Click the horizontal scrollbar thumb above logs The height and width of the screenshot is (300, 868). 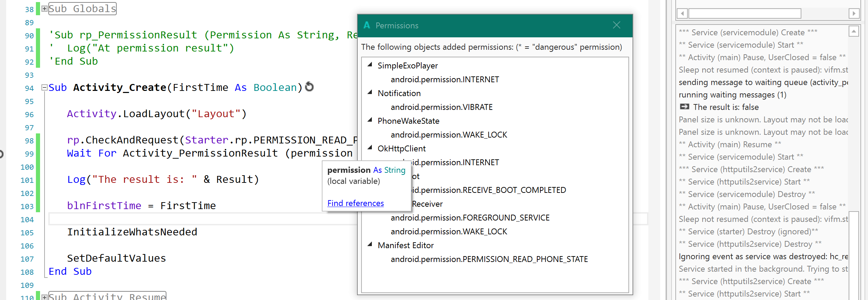point(745,13)
